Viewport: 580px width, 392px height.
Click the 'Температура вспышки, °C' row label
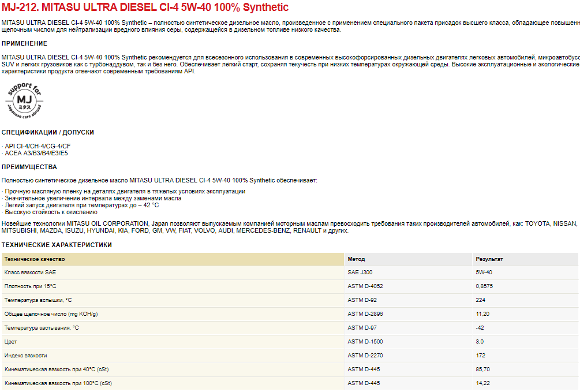coord(38,300)
